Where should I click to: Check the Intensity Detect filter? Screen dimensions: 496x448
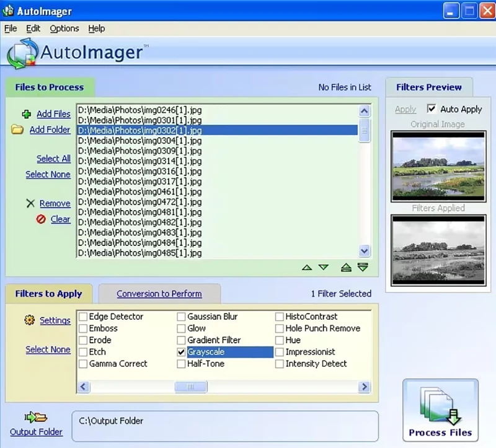click(280, 364)
